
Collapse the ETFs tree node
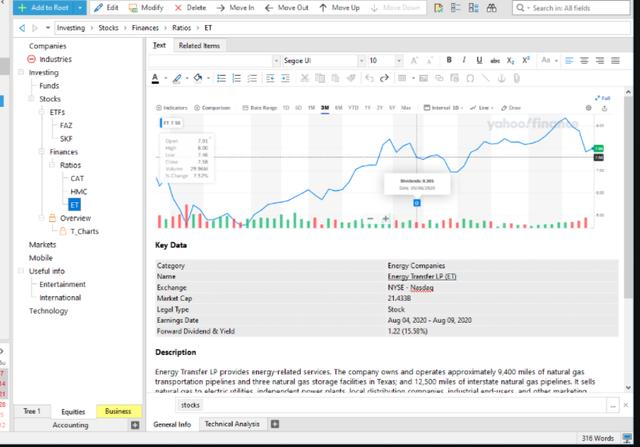point(41,112)
